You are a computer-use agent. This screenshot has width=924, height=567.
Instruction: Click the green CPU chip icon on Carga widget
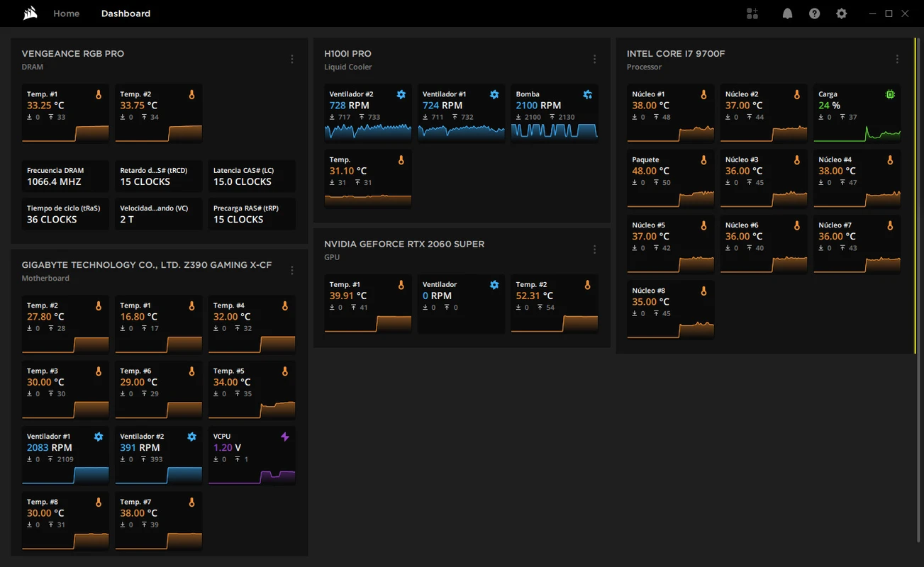(x=889, y=94)
